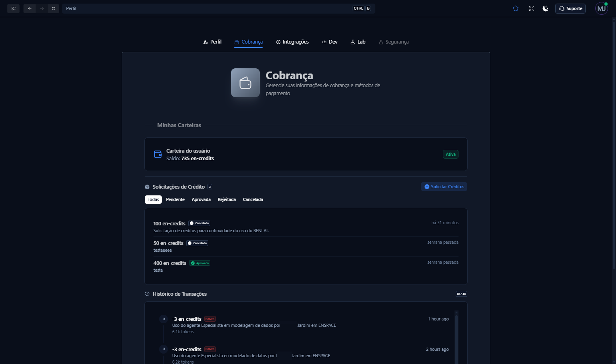Filter requests by Aprovada
The image size is (616, 364).
pyautogui.click(x=201, y=199)
